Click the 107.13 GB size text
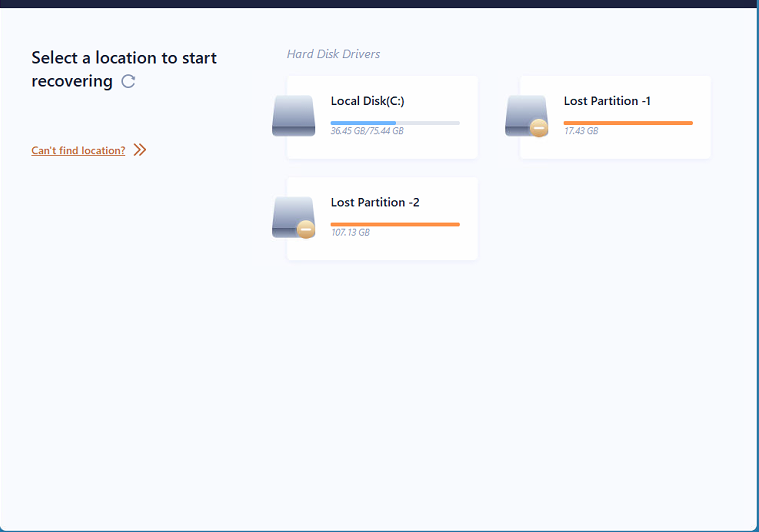Screen dimensions: 759x532 coord(350,232)
